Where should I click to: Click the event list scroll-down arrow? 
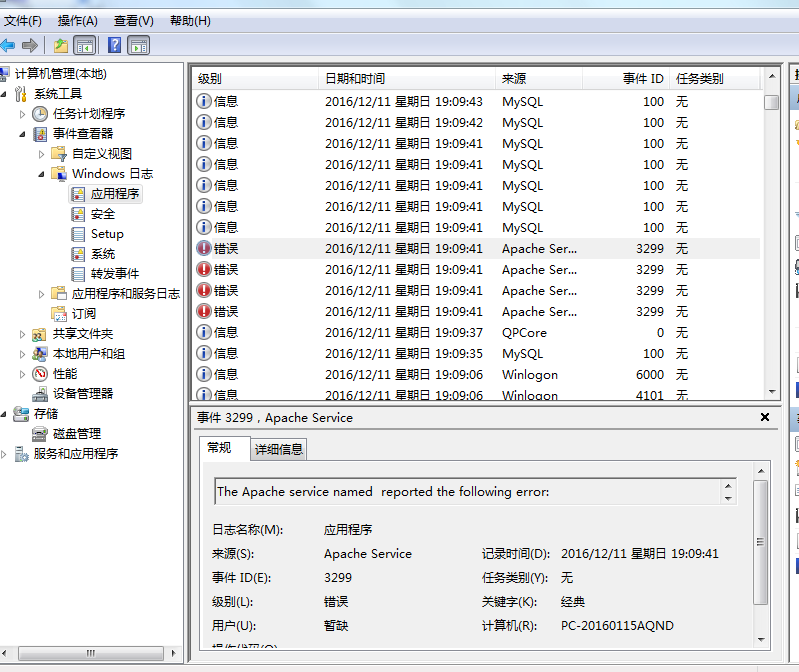pos(772,392)
